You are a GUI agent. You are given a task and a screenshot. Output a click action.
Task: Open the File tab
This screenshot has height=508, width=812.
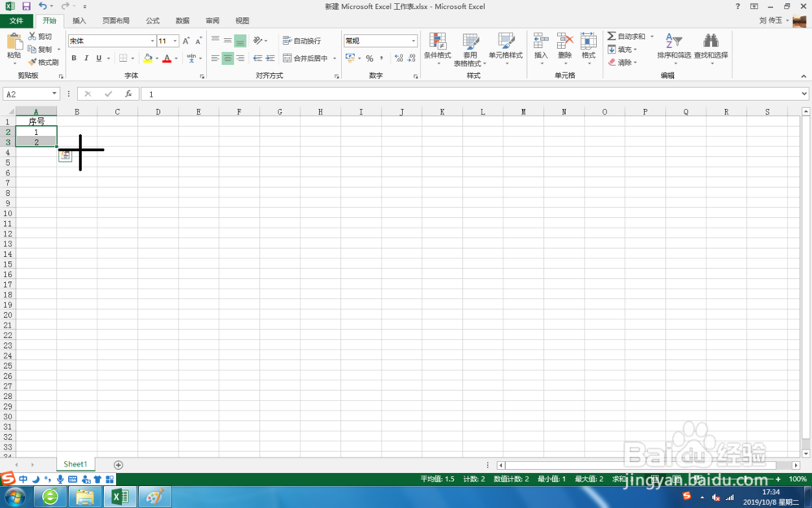(x=16, y=21)
